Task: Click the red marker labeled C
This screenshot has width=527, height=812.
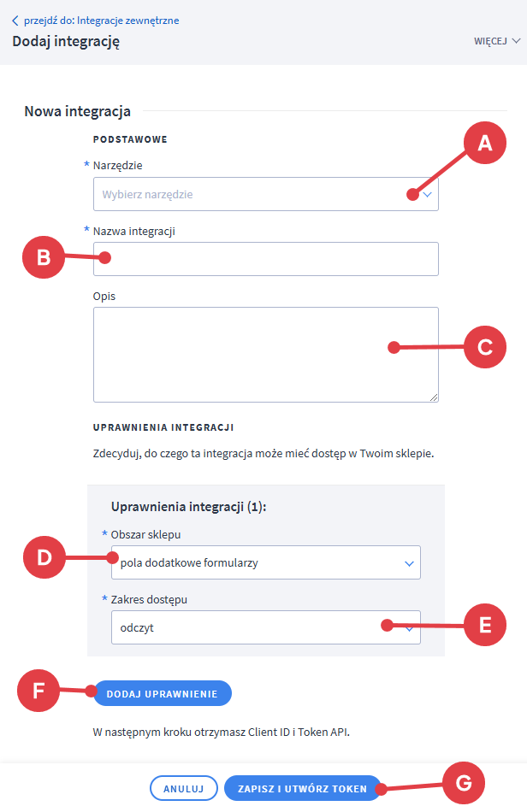Action: coord(485,347)
